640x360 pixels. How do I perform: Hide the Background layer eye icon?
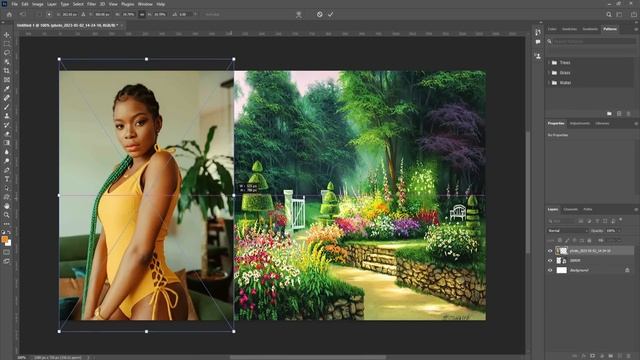pos(550,270)
